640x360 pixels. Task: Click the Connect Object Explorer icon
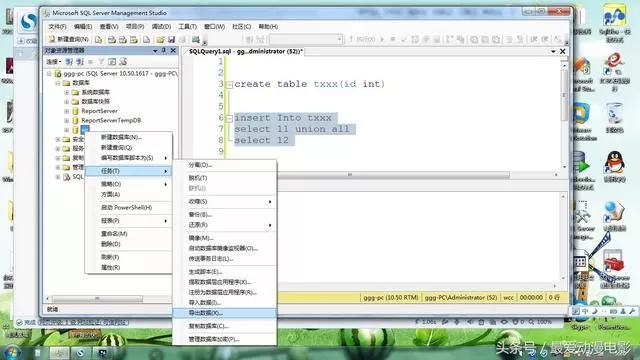69,62
